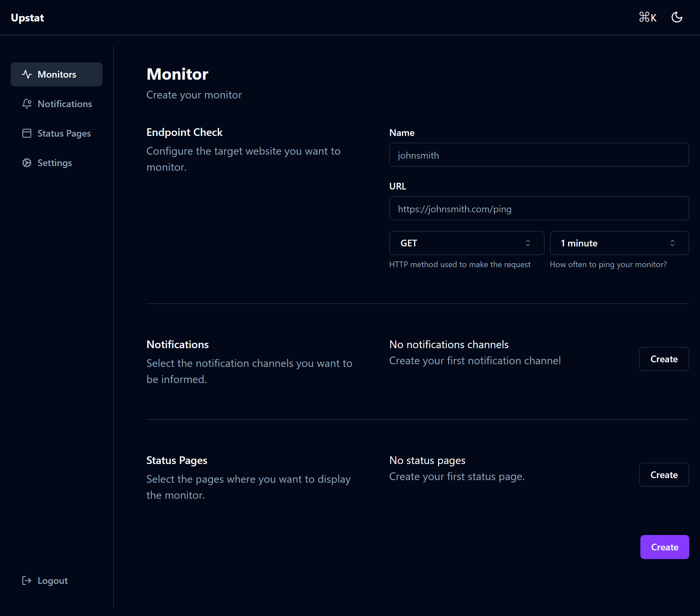Image resolution: width=700 pixels, height=616 pixels.
Task: Click the Upstat logo link
Action: pos(27,17)
